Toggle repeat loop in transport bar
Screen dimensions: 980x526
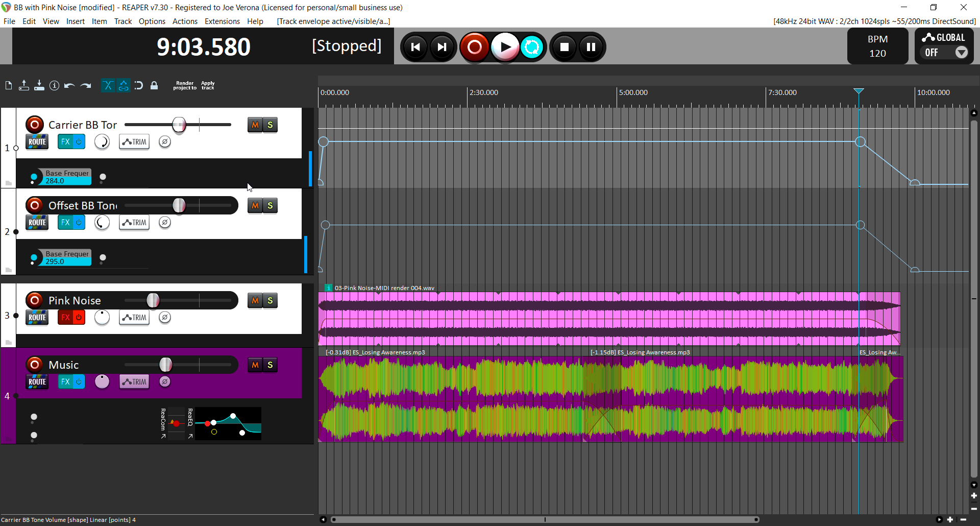tap(532, 47)
